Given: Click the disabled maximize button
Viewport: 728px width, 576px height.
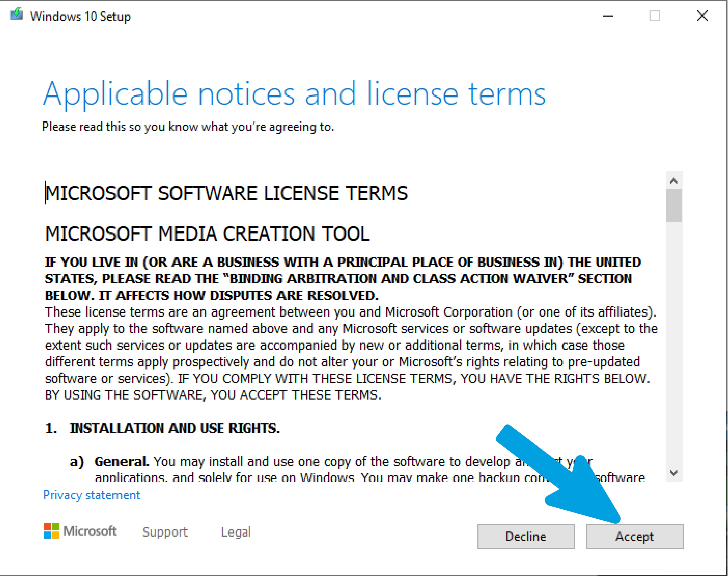Looking at the screenshot, I should tap(654, 16).
